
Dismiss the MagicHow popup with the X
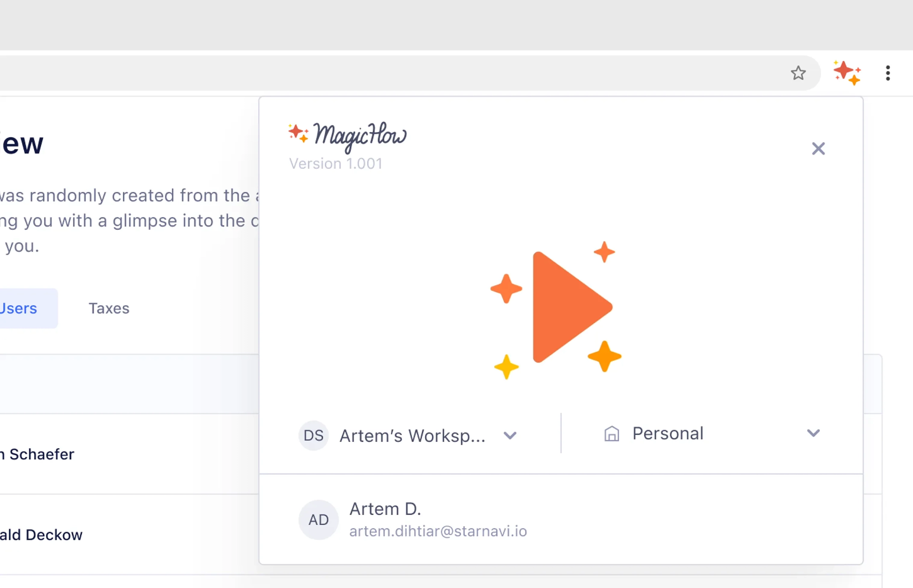click(x=818, y=149)
